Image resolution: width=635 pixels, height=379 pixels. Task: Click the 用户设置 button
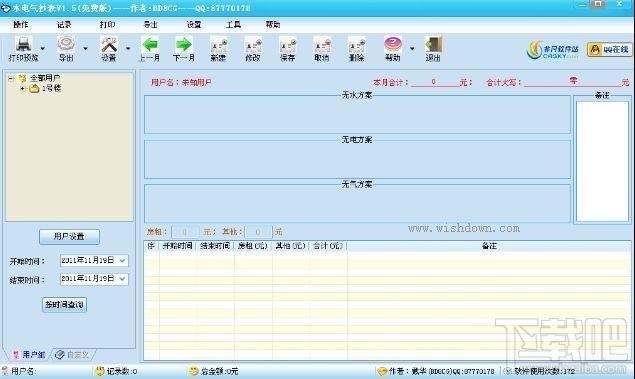coord(69,236)
